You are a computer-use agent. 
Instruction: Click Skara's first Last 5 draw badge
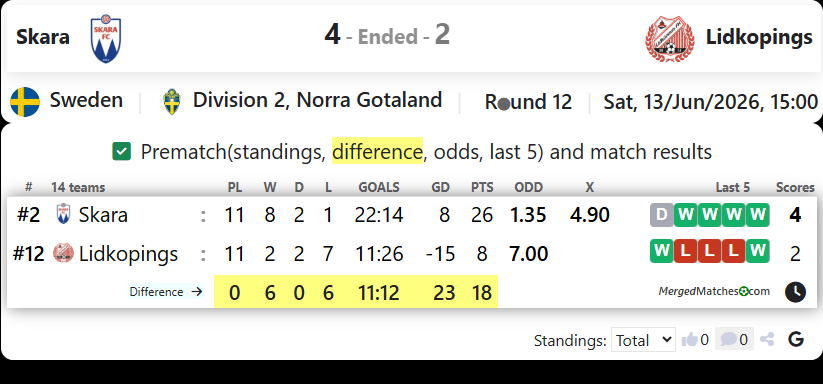pyautogui.click(x=661, y=215)
